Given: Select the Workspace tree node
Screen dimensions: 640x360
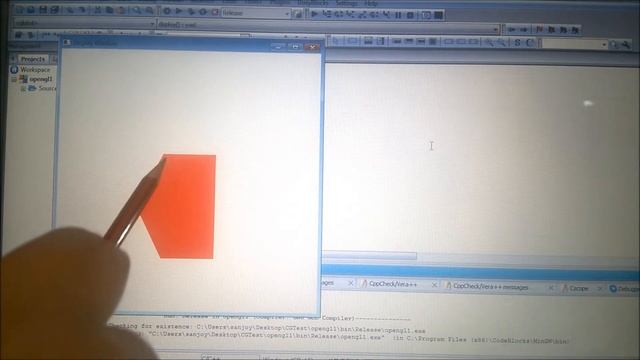Looking at the screenshot, I should (x=35, y=70).
